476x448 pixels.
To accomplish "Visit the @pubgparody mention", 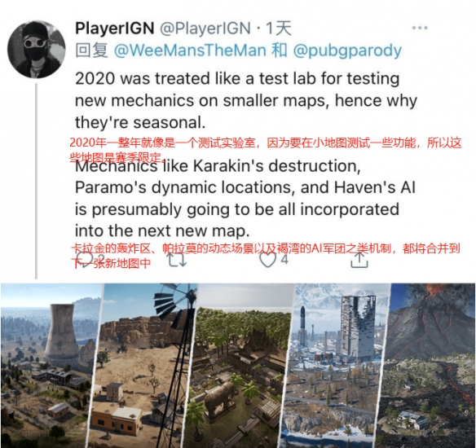I will tap(347, 51).
